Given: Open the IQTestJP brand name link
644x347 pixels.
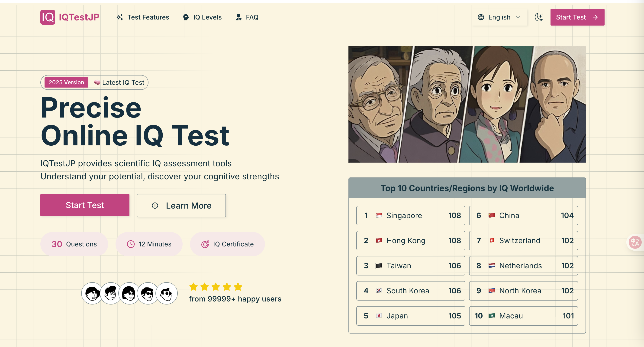Looking at the screenshot, I should coord(79,17).
